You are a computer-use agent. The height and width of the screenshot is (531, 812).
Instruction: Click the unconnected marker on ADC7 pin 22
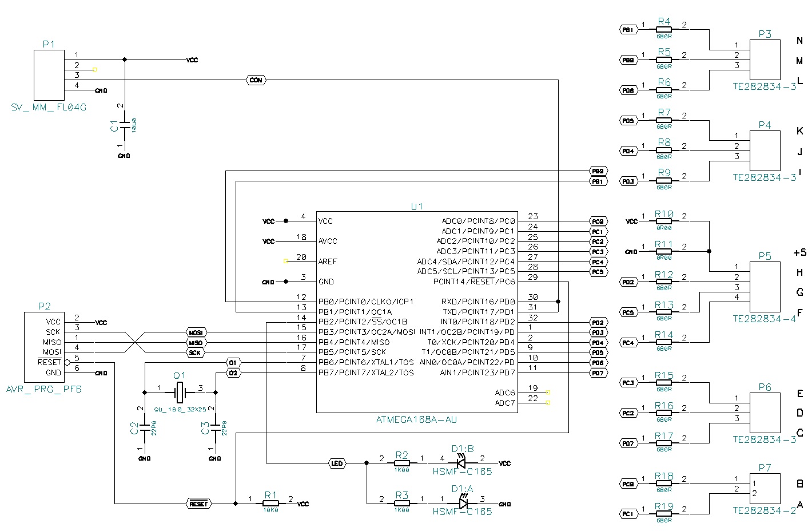548,403
